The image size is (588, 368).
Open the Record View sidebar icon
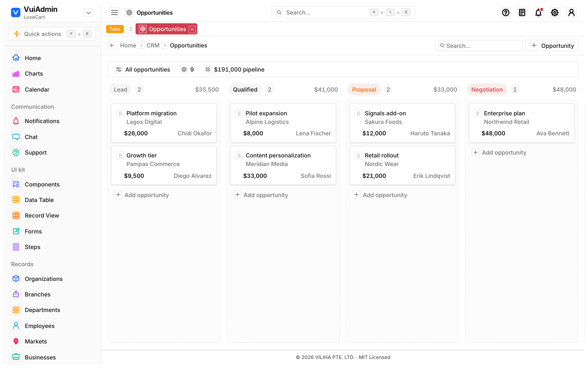click(16, 215)
